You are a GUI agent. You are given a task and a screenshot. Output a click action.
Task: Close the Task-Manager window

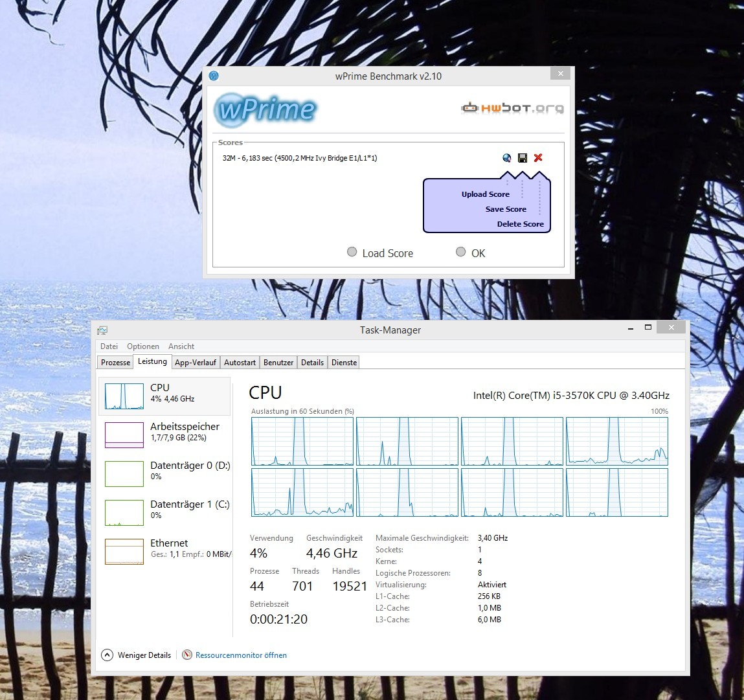coord(671,327)
